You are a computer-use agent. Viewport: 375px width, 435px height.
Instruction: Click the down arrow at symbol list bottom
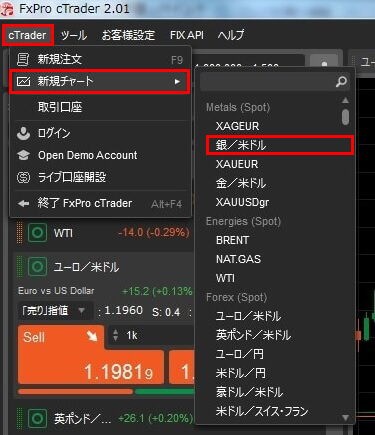[x=345, y=418]
